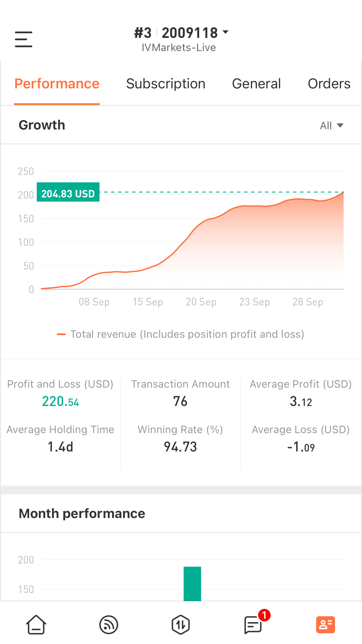Open the signal feed icon
The height and width of the screenshot is (644, 362).
click(108, 624)
